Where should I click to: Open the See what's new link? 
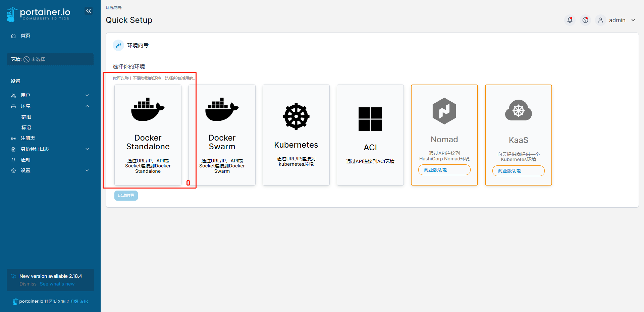(x=57, y=284)
